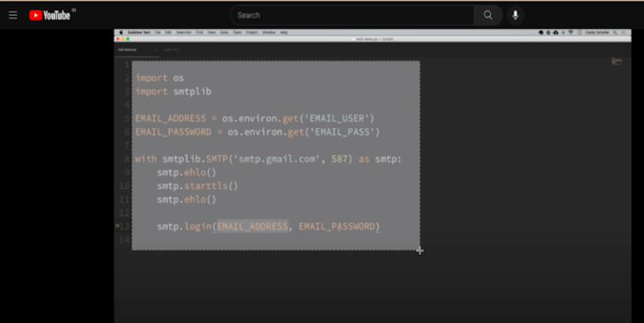The height and width of the screenshot is (323, 644).
Task: Click the Corey Schafer user name in the menu bar
Action: (x=597, y=33)
